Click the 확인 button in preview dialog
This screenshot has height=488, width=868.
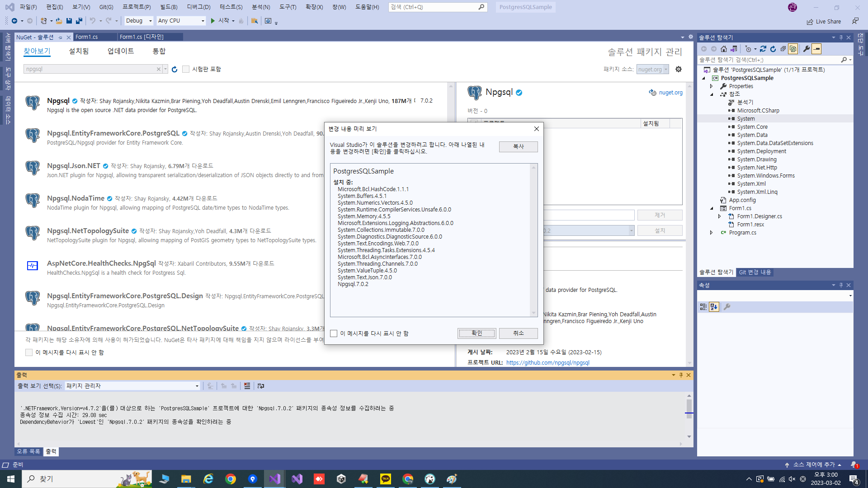(476, 333)
